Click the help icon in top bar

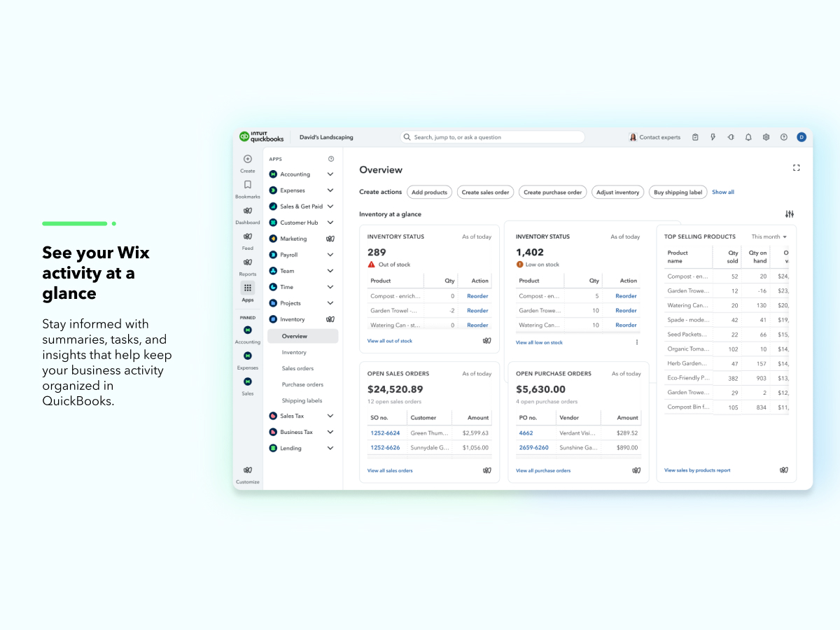click(784, 137)
